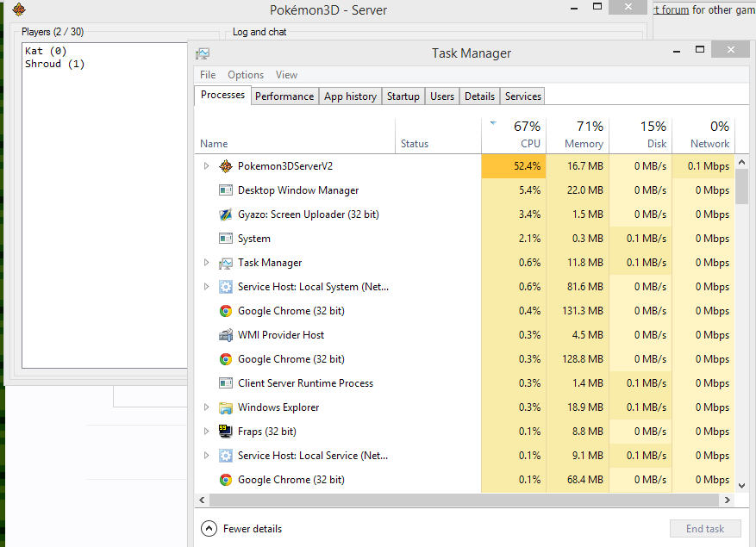
Task: Expand the Task Manager process group
Action: pos(206,262)
